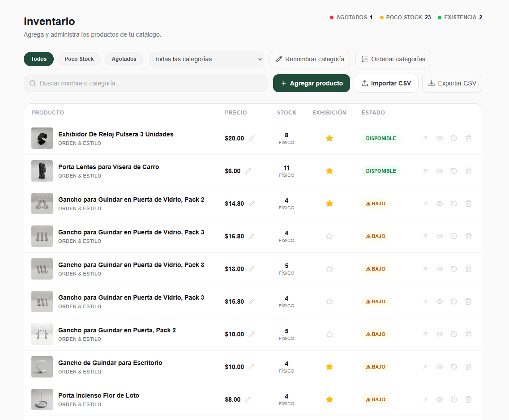Switch to the Poco Stock filter
The width and height of the screenshot is (509, 420).
coord(79,59)
